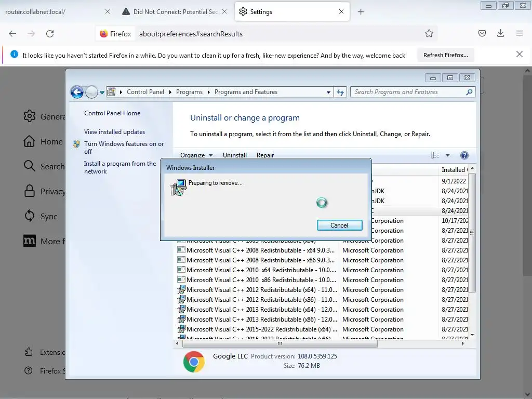Click the Google Chrome icon in the details pane

[x=194, y=362]
